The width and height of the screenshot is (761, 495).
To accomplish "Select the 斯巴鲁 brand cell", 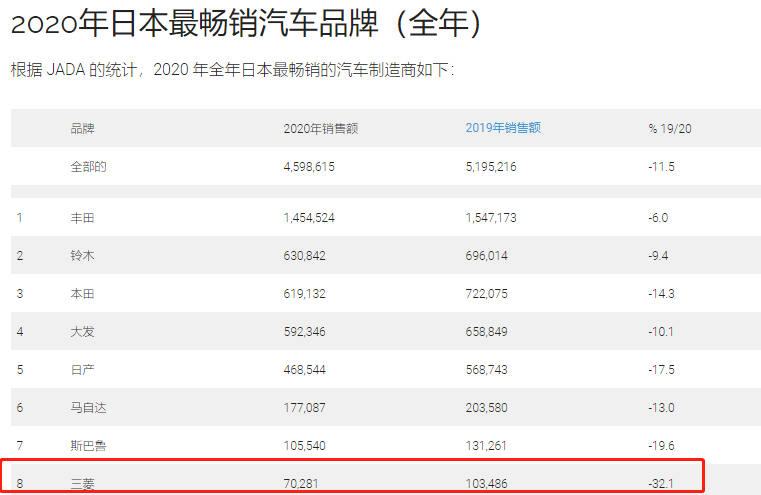I will [87, 445].
